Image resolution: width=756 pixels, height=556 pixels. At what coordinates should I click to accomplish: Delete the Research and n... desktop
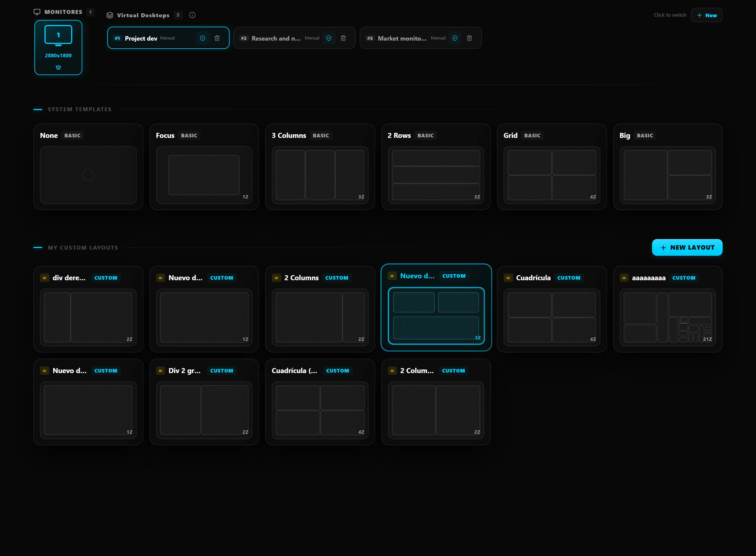[343, 38]
